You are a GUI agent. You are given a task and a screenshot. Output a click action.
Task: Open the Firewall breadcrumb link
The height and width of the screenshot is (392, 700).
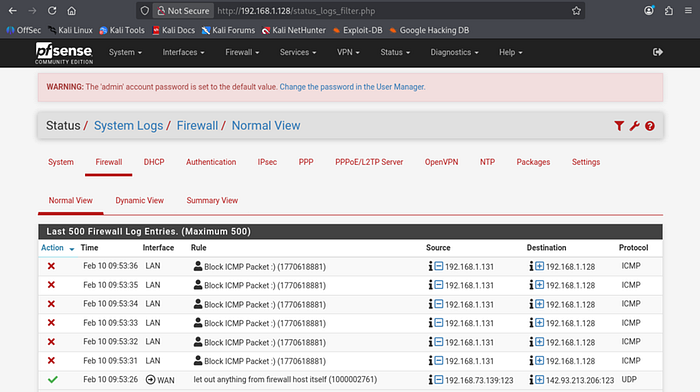click(x=197, y=126)
